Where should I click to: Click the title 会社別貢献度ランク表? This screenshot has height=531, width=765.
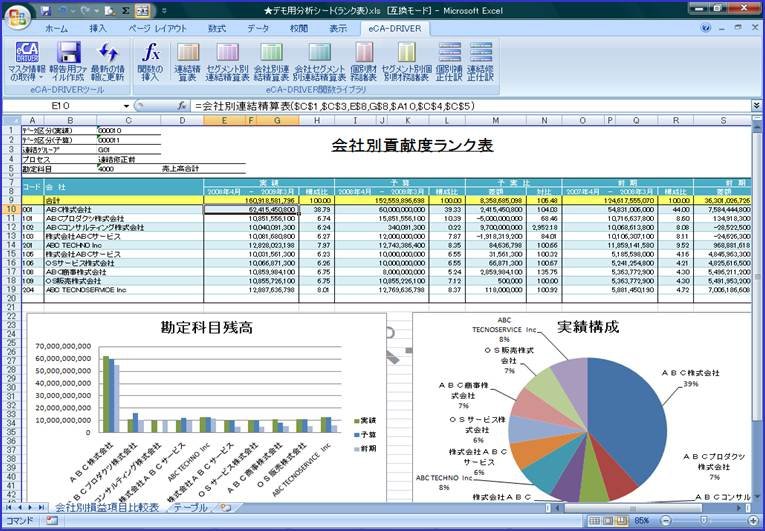point(412,145)
